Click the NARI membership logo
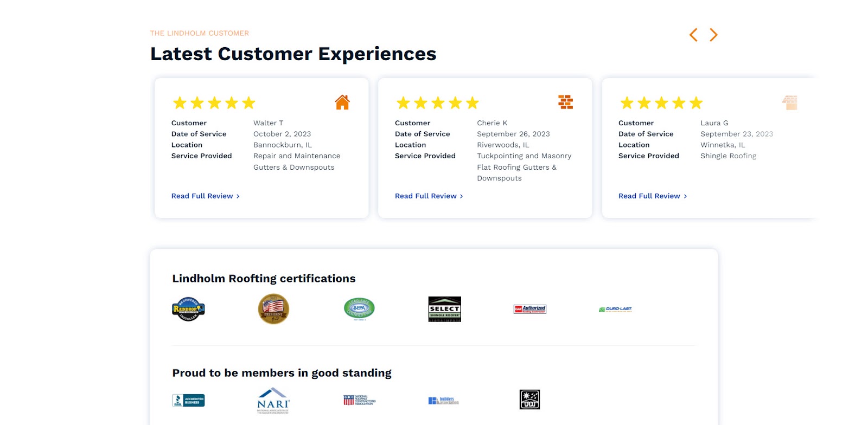Image resolution: width=868 pixels, height=425 pixels. [x=273, y=401]
